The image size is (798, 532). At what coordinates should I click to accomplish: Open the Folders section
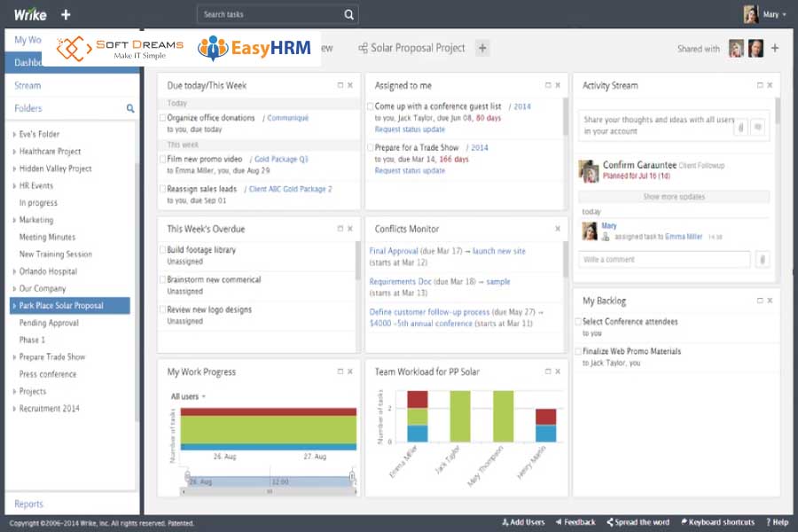click(28, 108)
